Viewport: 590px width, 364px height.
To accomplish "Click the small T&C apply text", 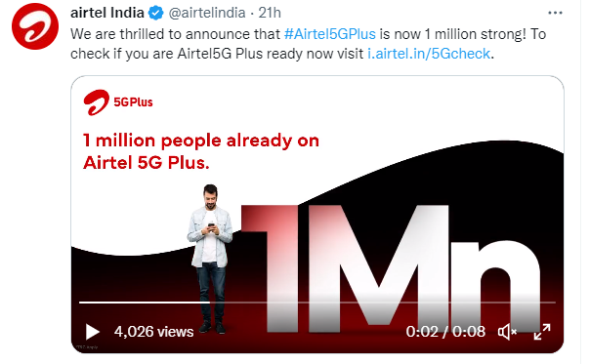I will tap(87, 347).
